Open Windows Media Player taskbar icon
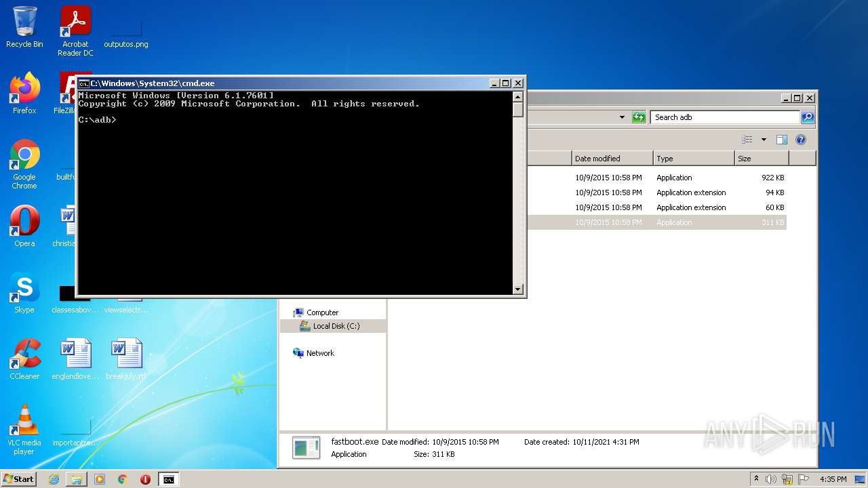This screenshot has height=488, width=868. tap(100, 479)
